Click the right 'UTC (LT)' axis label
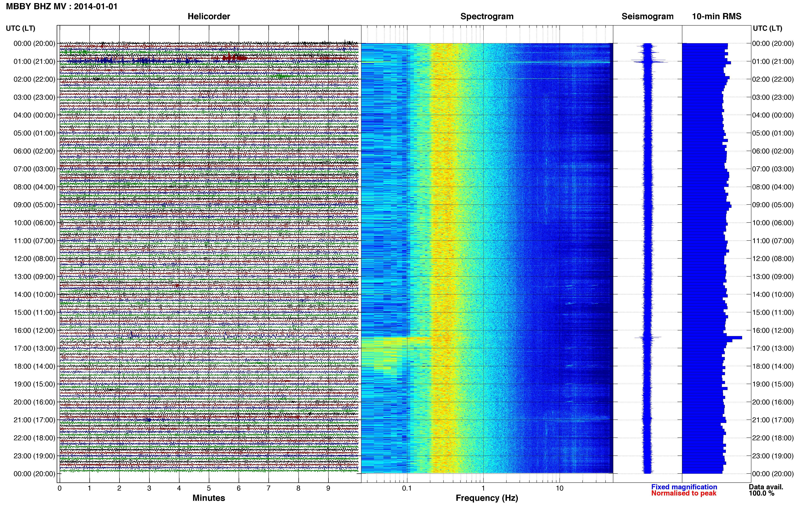 767,29
